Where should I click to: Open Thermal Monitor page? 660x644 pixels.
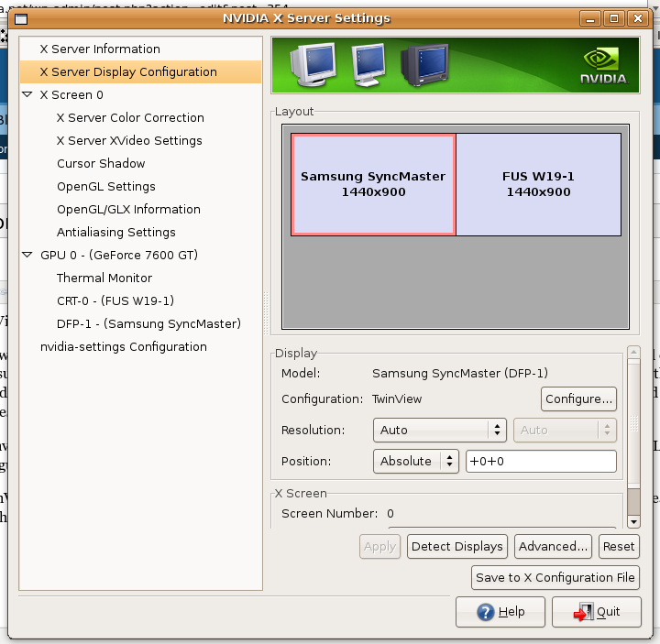point(104,278)
